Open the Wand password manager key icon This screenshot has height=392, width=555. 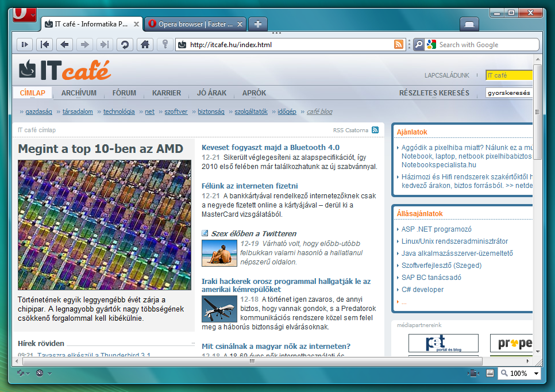click(x=165, y=45)
